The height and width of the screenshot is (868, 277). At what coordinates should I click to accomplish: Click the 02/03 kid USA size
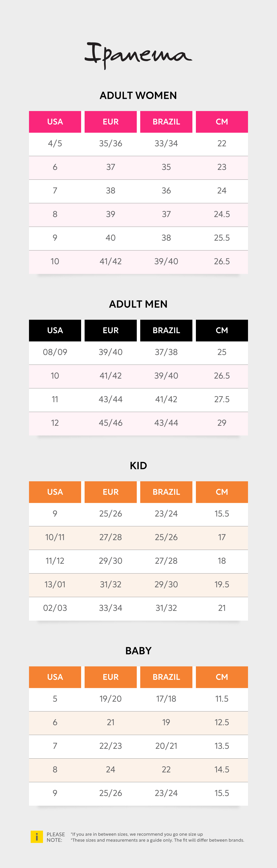[x=55, y=608]
